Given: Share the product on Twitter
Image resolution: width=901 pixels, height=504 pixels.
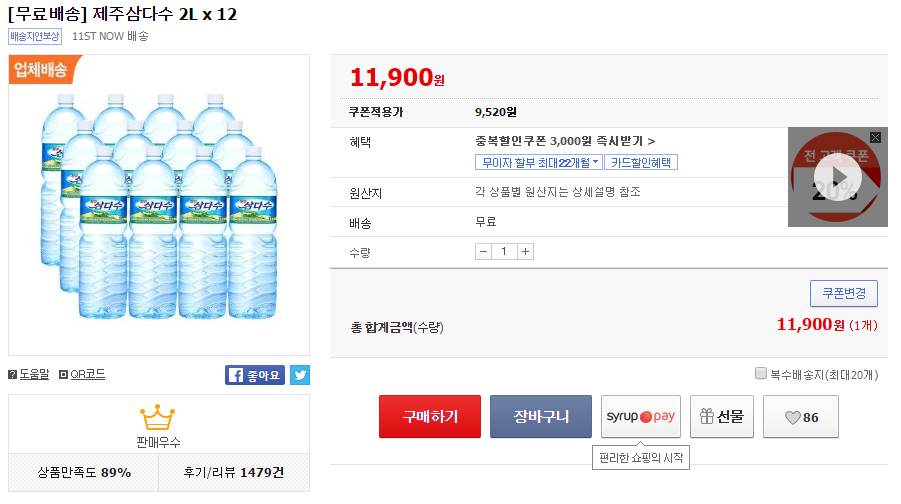Looking at the screenshot, I should pos(300,375).
